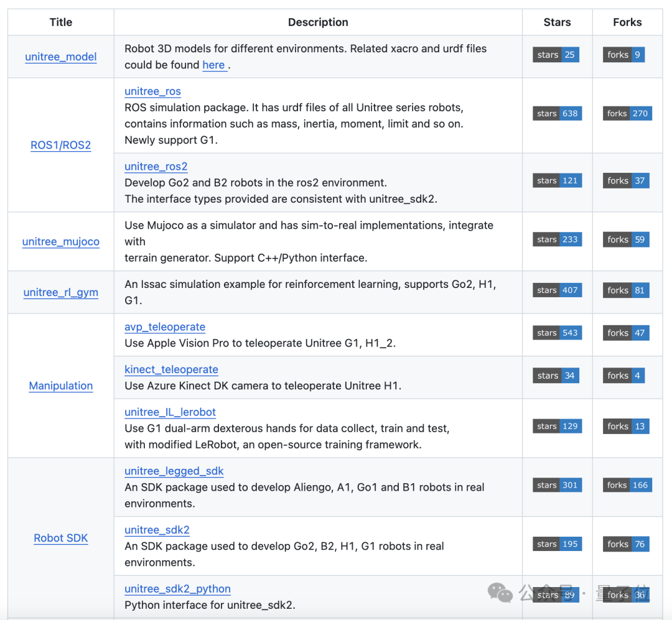
Task: Open the kinect_teleoperate repository link
Action: coord(171,369)
